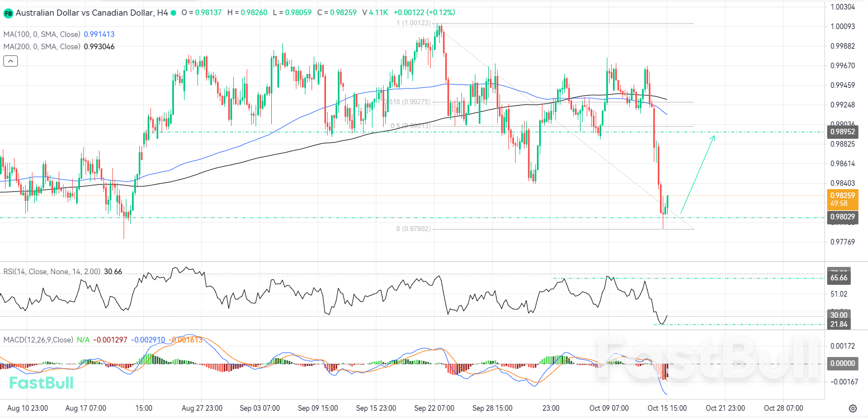Click the MACD 0.00000 axis tag
This screenshot has width=868, height=418.
pos(842,363)
